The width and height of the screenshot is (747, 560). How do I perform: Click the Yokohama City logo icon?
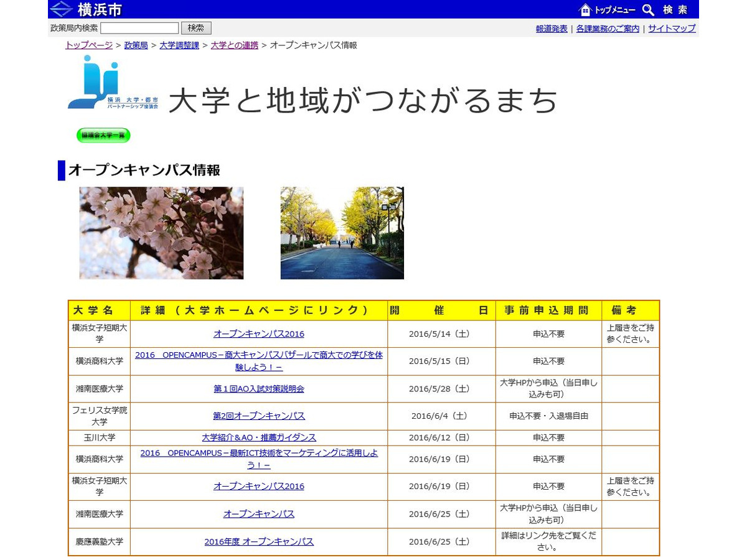point(61,9)
